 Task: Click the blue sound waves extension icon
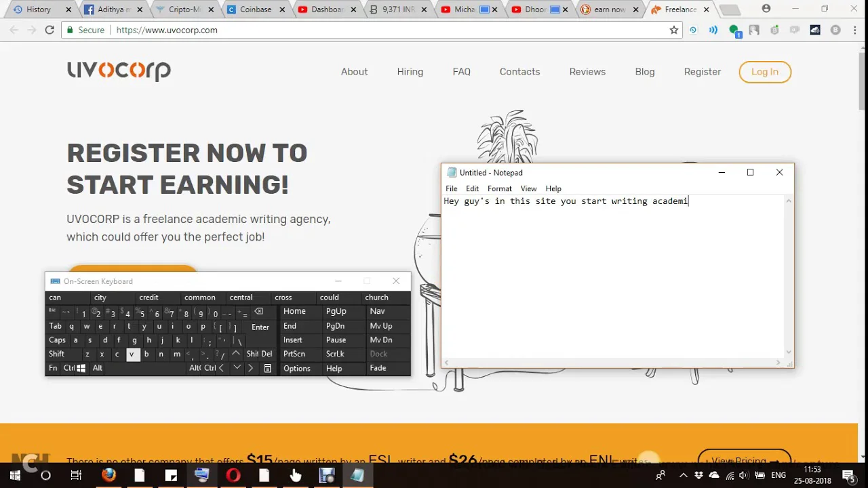click(x=713, y=30)
